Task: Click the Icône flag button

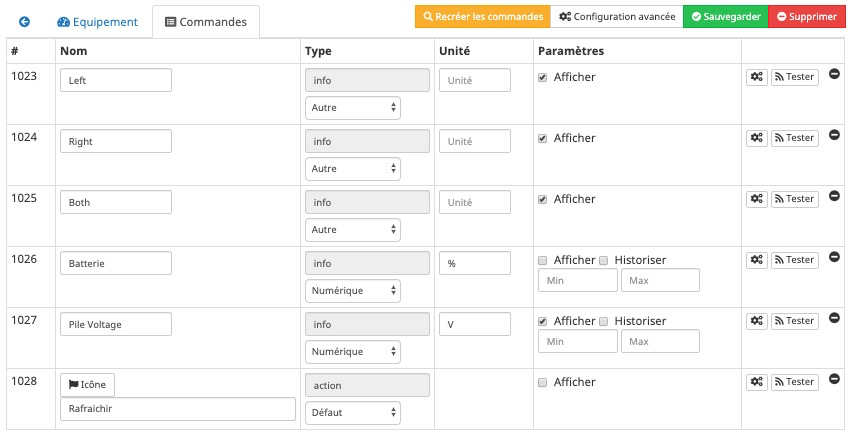Action: [x=88, y=383]
